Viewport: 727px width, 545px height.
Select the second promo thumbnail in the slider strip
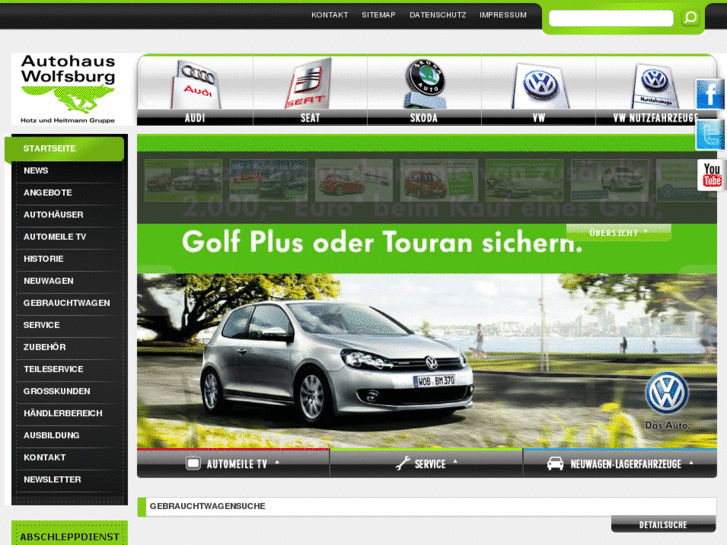(268, 180)
